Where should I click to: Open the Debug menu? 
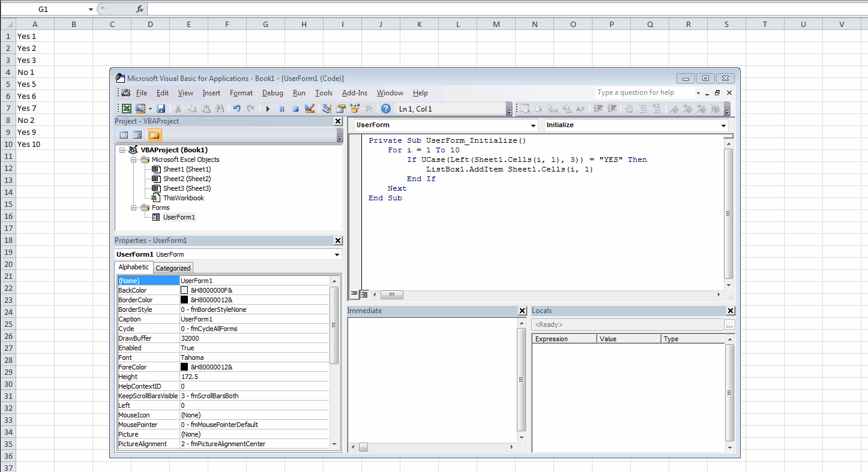[273, 93]
